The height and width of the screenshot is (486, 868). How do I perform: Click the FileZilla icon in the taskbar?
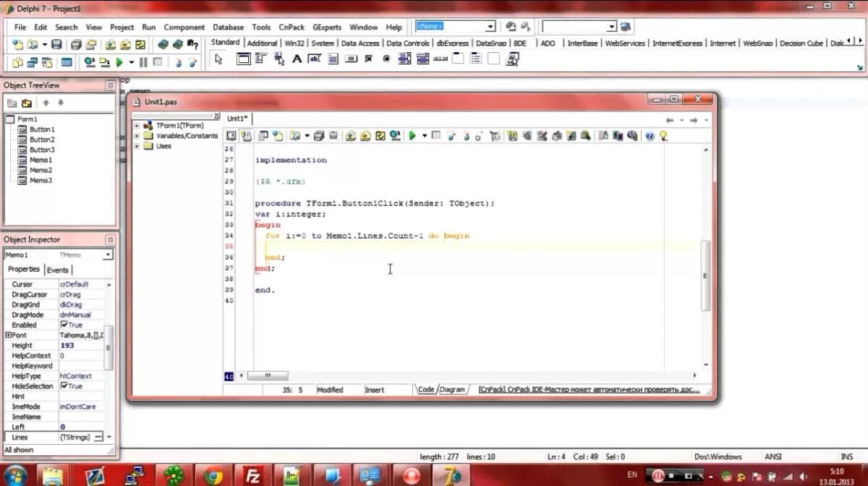(253, 475)
